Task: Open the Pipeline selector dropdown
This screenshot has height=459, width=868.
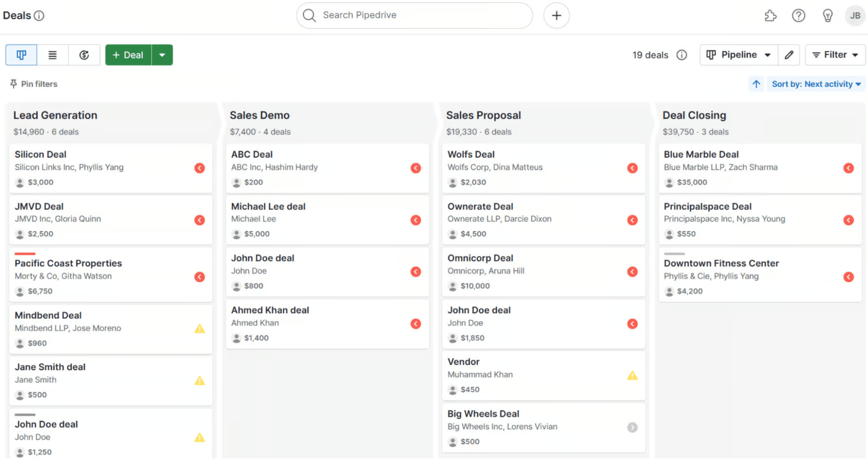Action: coord(739,55)
